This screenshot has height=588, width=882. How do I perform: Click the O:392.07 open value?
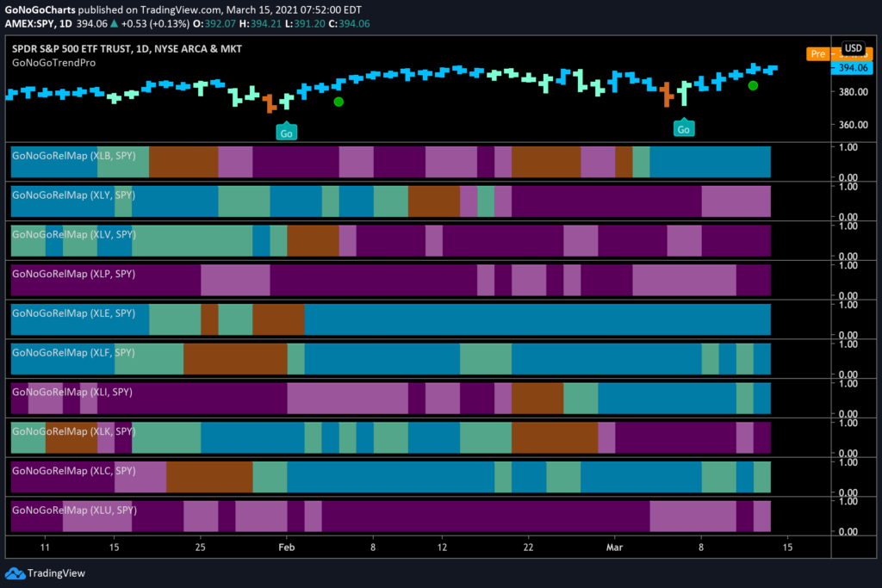[214, 23]
